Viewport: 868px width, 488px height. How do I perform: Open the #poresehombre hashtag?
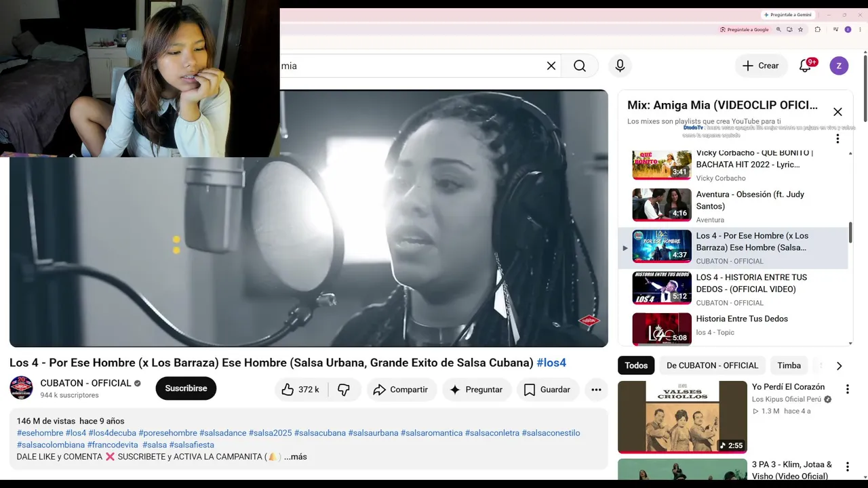click(x=167, y=433)
